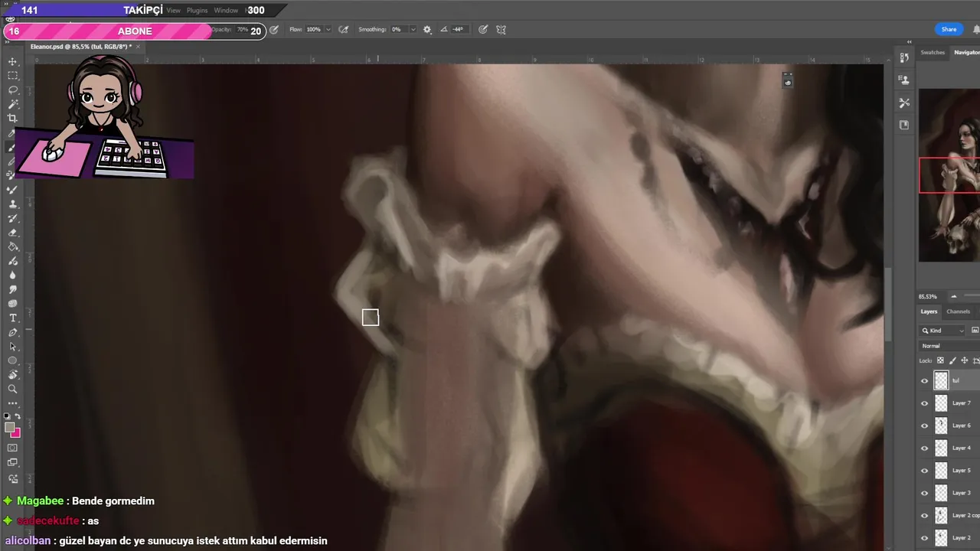Select the Crop tool
Viewport: 980px width, 551px height.
pos(12,118)
